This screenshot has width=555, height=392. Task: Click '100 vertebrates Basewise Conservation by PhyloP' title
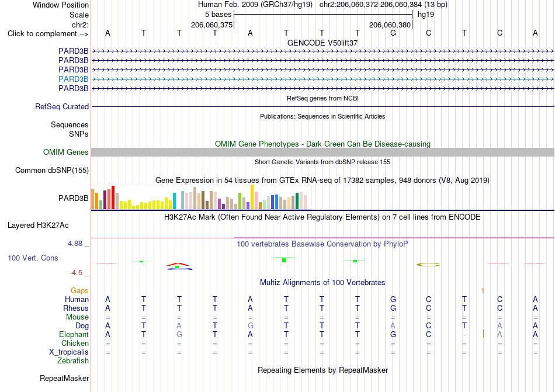click(322, 244)
